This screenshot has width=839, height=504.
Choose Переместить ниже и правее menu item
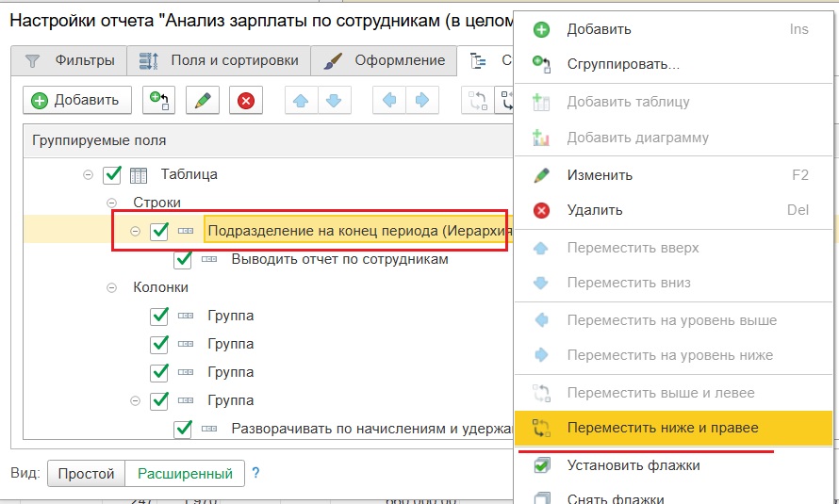(x=674, y=428)
